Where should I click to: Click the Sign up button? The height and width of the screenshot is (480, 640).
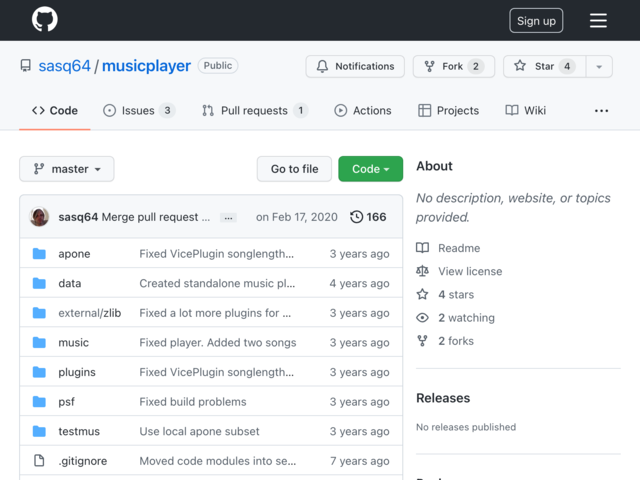coord(536,20)
